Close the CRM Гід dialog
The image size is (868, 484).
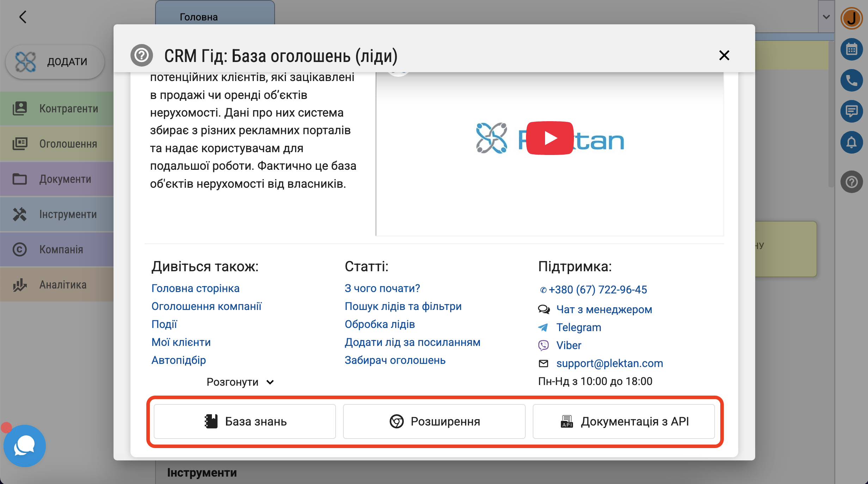pyautogui.click(x=724, y=55)
